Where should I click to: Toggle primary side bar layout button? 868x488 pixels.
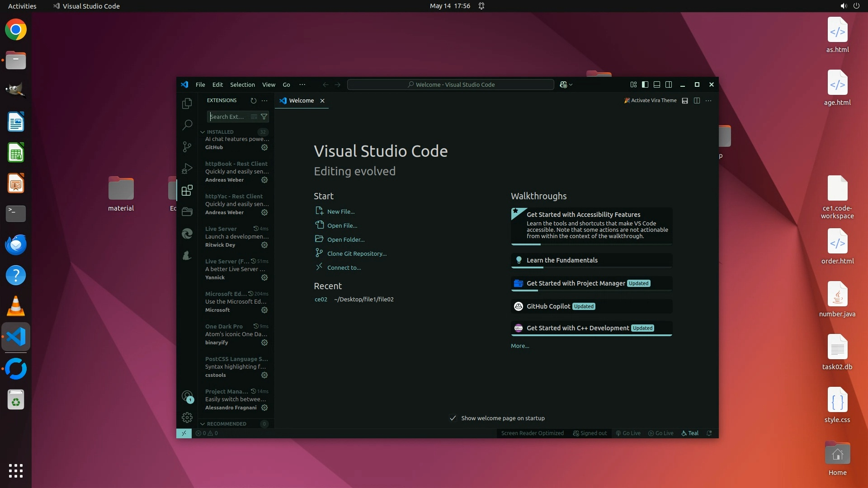pos(645,84)
